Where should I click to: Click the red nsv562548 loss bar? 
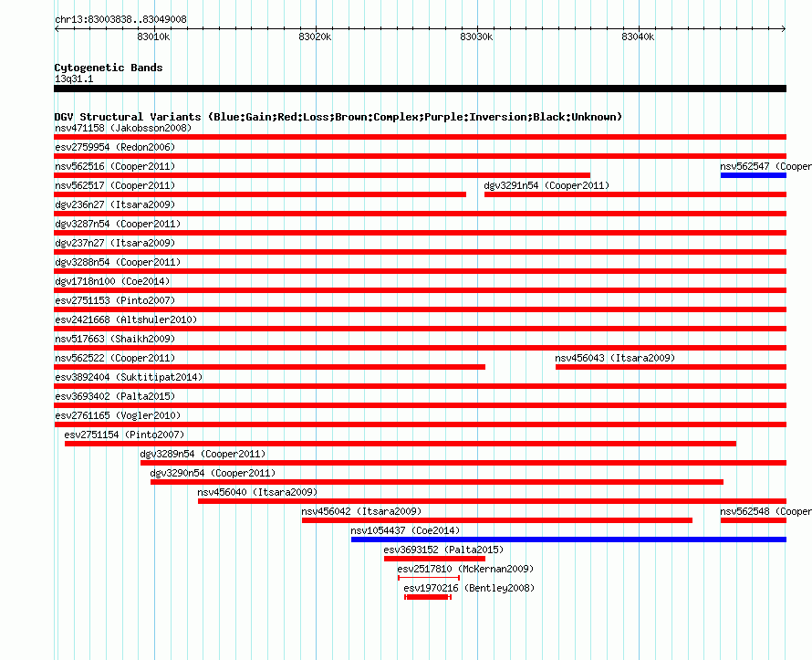753,520
